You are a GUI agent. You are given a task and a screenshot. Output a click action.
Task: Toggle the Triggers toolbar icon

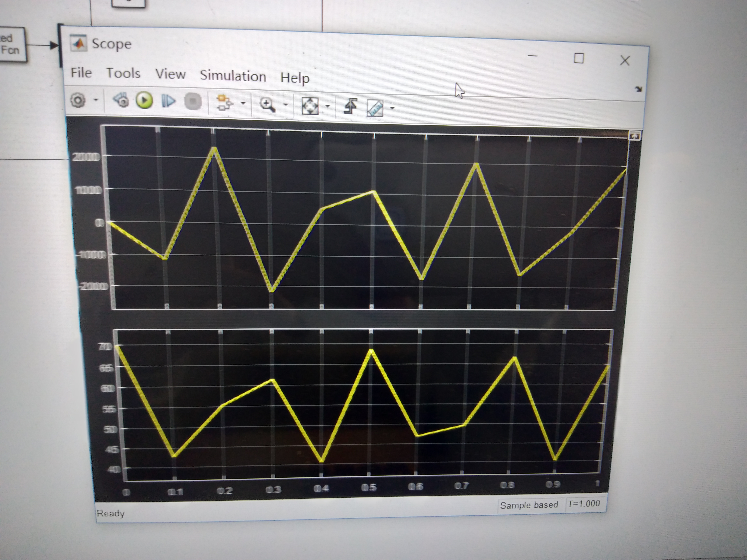350,106
